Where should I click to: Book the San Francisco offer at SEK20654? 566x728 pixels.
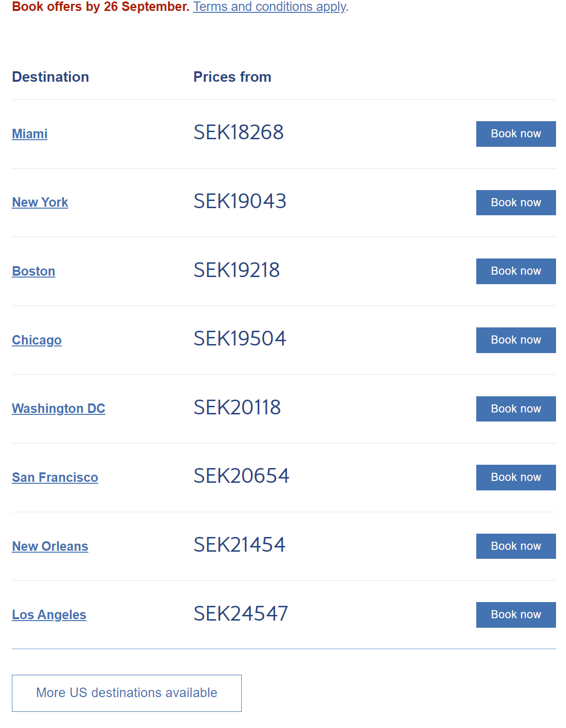tap(516, 478)
